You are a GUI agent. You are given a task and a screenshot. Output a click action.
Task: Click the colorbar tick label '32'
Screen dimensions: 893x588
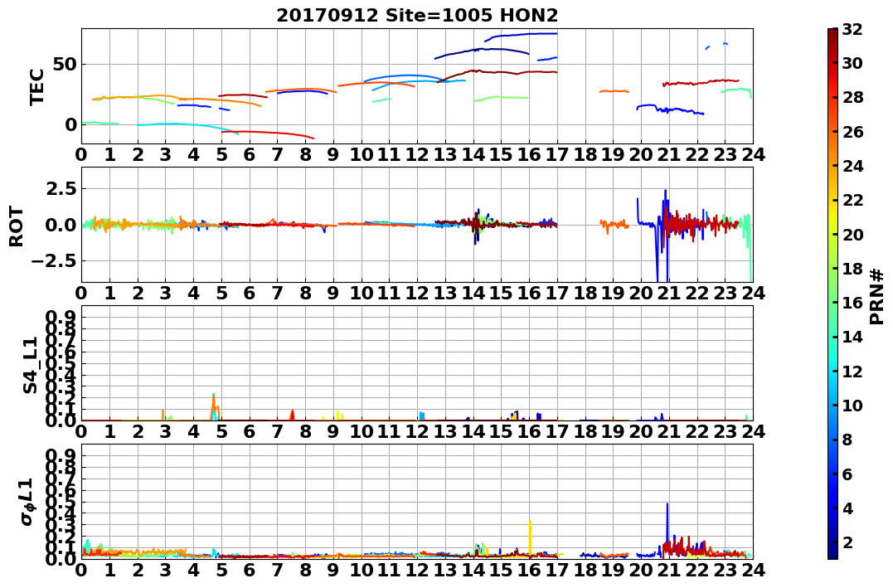pyautogui.click(x=852, y=29)
